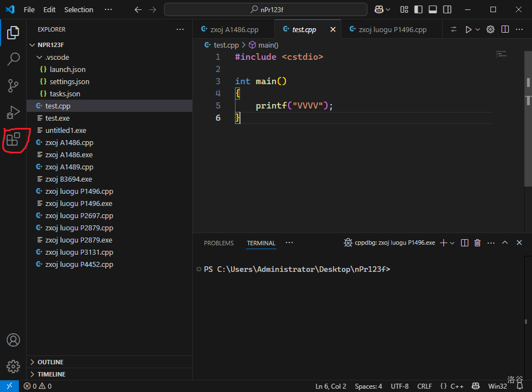
Task: Kill terminal with the trash icon
Action: tap(477, 243)
